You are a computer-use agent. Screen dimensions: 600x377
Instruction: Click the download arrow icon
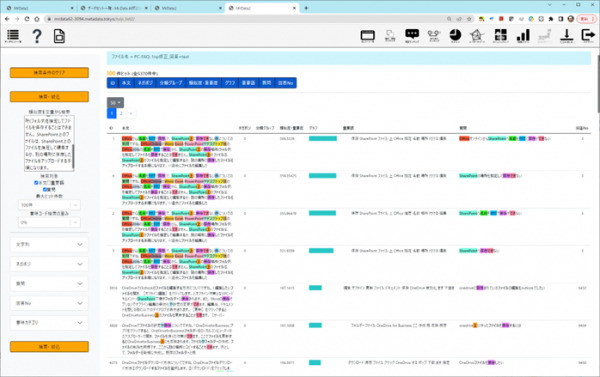pyautogui.click(x=567, y=36)
